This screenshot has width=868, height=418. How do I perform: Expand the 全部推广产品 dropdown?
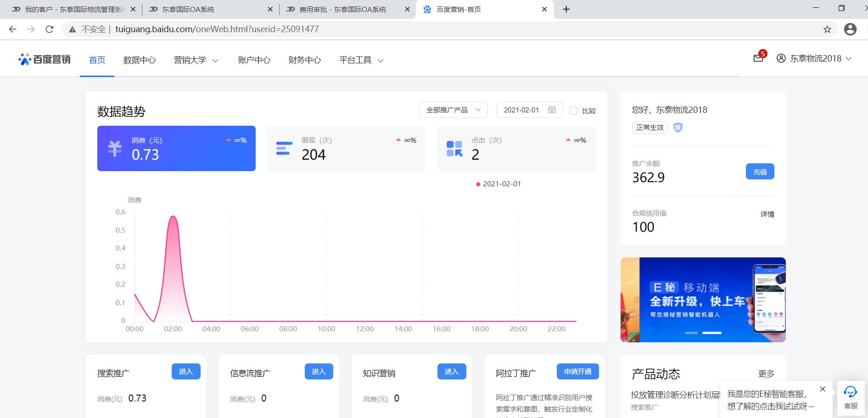pos(453,110)
